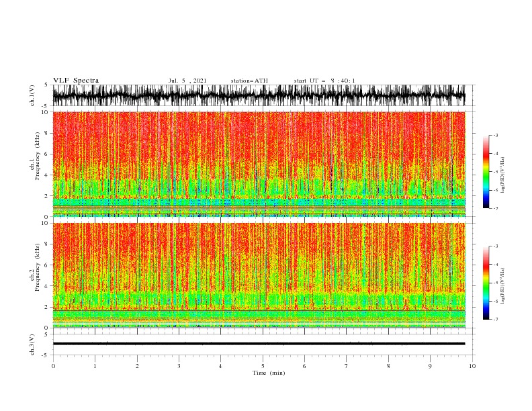This screenshot has height=411, width=532.
Task: Click the ch.1 color scale bar
Action: pyautogui.click(x=486, y=172)
